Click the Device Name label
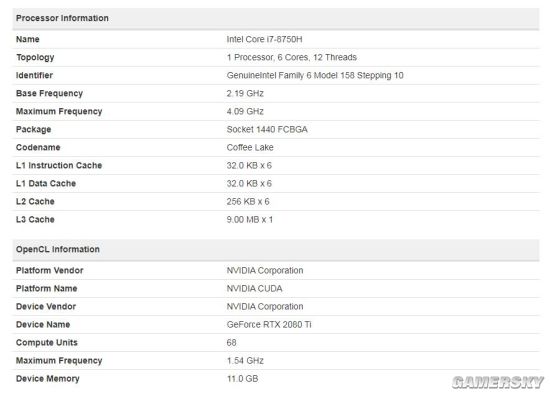The width and height of the screenshot is (550, 394). click(43, 325)
